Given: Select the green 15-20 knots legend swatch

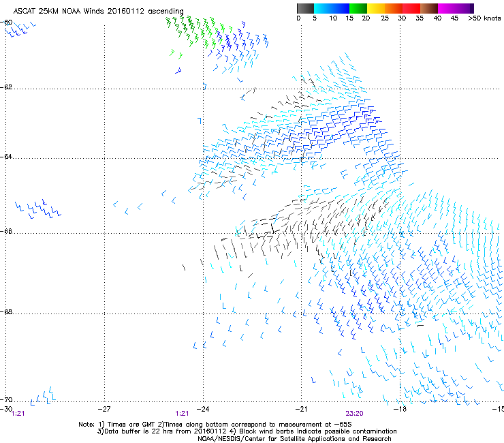Looking at the screenshot, I should (x=358, y=8).
